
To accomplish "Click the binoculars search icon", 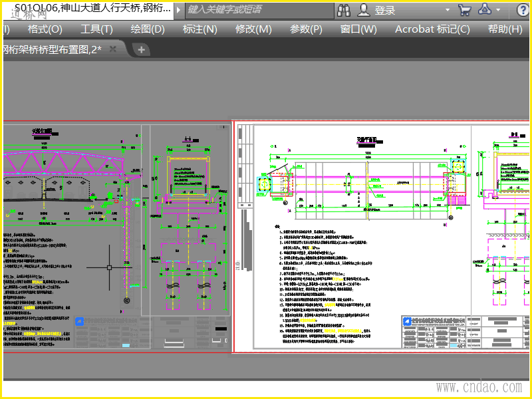I will (344, 10).
